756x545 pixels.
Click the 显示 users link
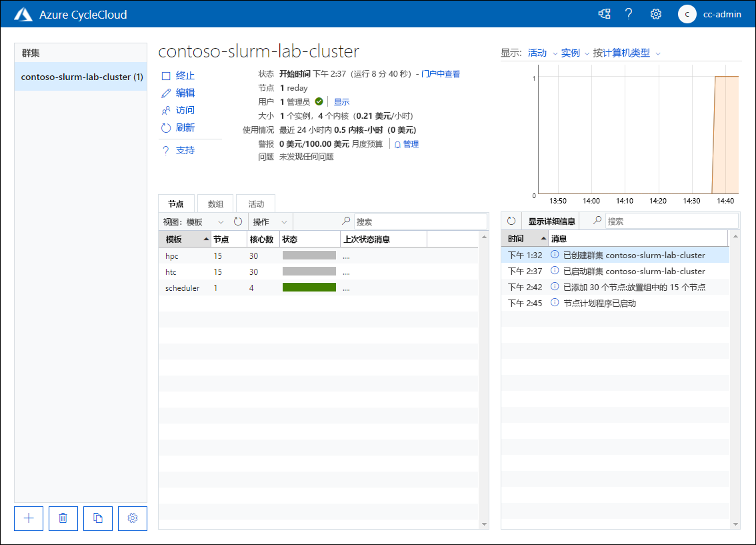click(x=342, y=102)
